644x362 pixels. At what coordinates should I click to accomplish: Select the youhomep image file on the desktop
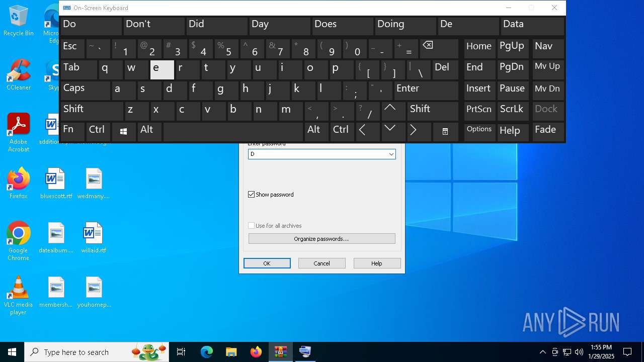[94, 292]
